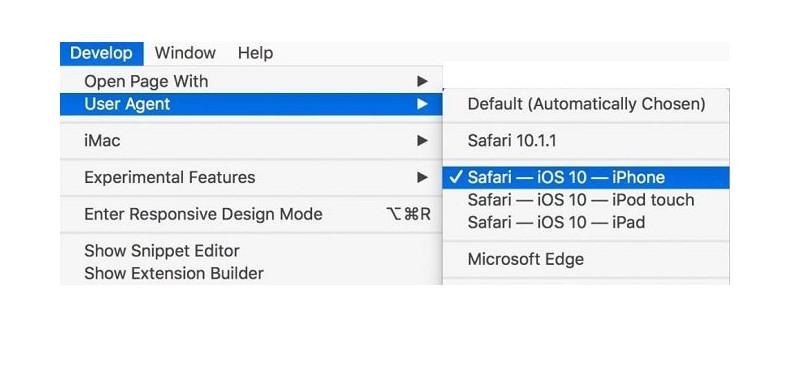Expand the Experimental Features submenu arrow

tap(423, 177)
